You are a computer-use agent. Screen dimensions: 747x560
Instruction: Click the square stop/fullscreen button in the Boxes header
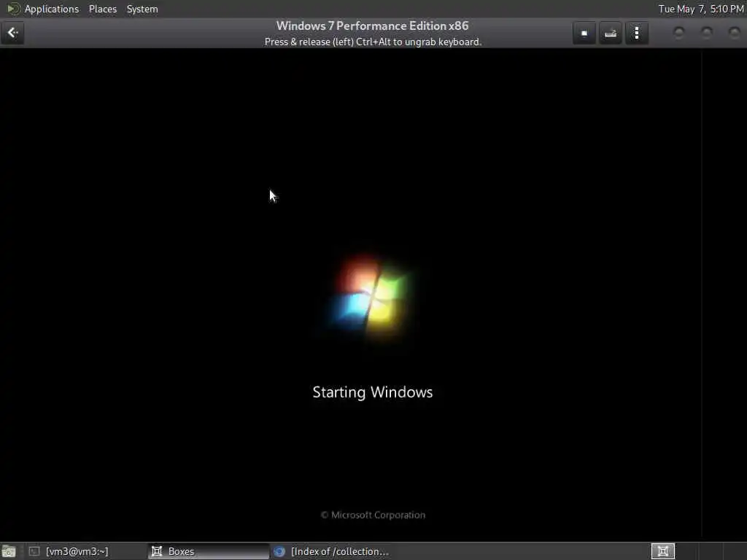tap(584, 33)
